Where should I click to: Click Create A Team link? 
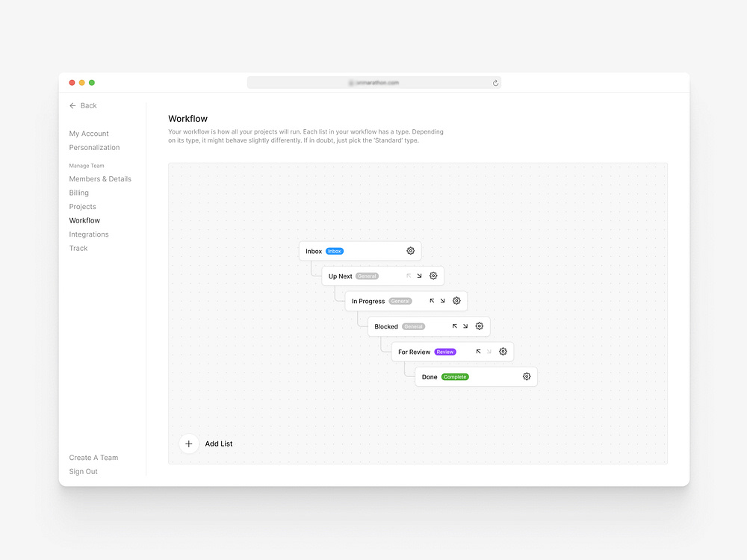pos(93,458)
